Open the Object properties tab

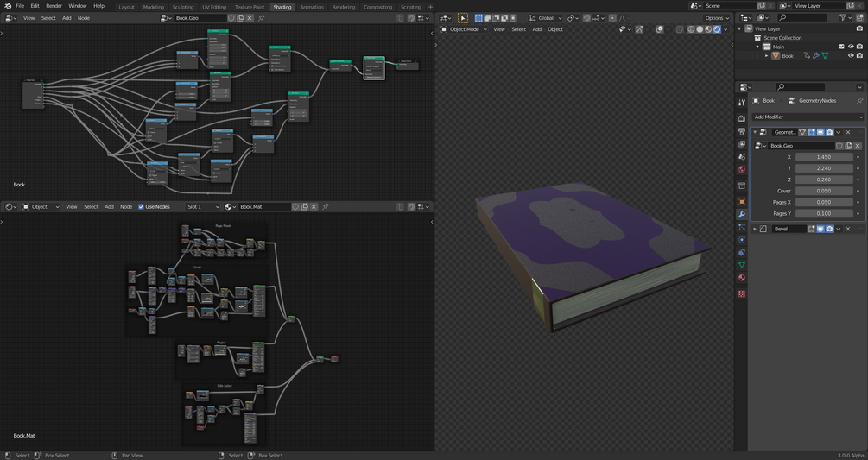(x=742, y=202)
